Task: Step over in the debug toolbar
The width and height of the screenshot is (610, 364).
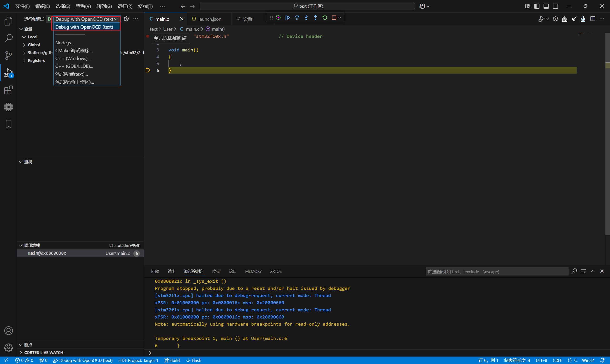Action: tap(297, 18)
